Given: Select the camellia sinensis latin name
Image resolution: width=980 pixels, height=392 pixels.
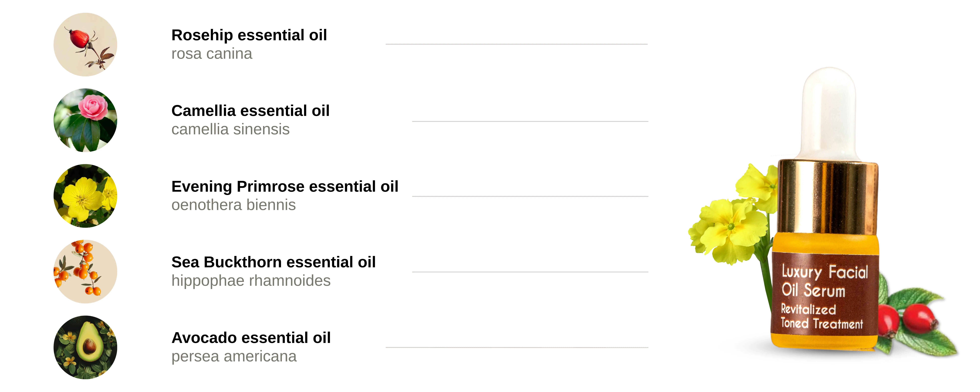Looking at the screenshot, I should click(x=231, y=129).
